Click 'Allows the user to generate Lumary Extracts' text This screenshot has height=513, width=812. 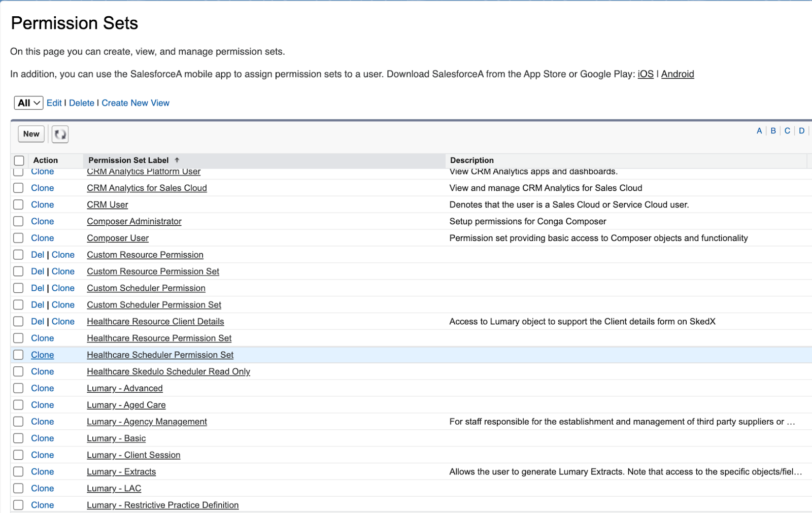click(626, 472)
